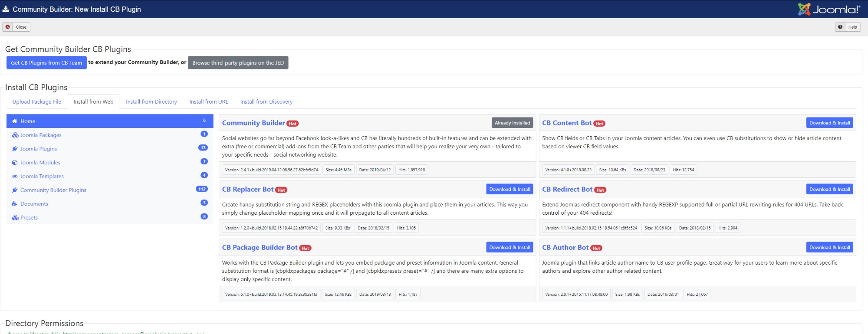868x334 pixels.
Task: Click the Hot badge beside CB Replacer Bot
Action: pyautogui.click(x=281, y=190)
